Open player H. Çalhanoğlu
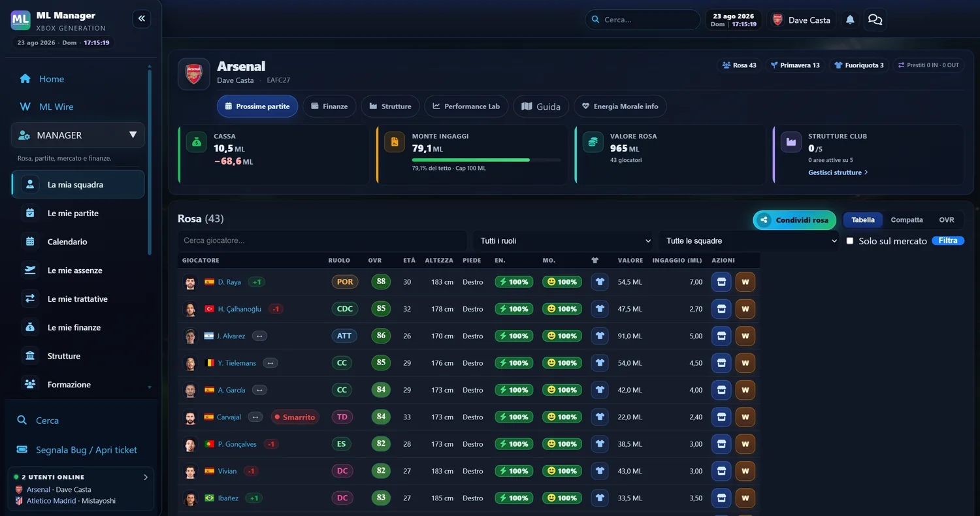Viewport: 980px width, 516px height. click(239, 309)
